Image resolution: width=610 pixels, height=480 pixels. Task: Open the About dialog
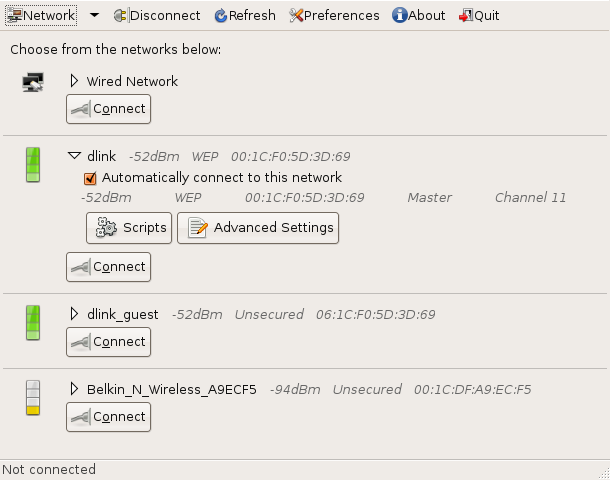coord(418,16)
